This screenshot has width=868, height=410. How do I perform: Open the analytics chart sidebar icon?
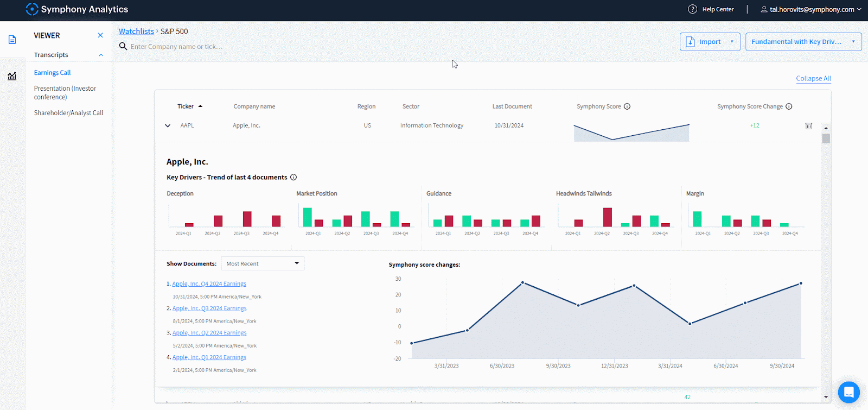click(12, 76)
